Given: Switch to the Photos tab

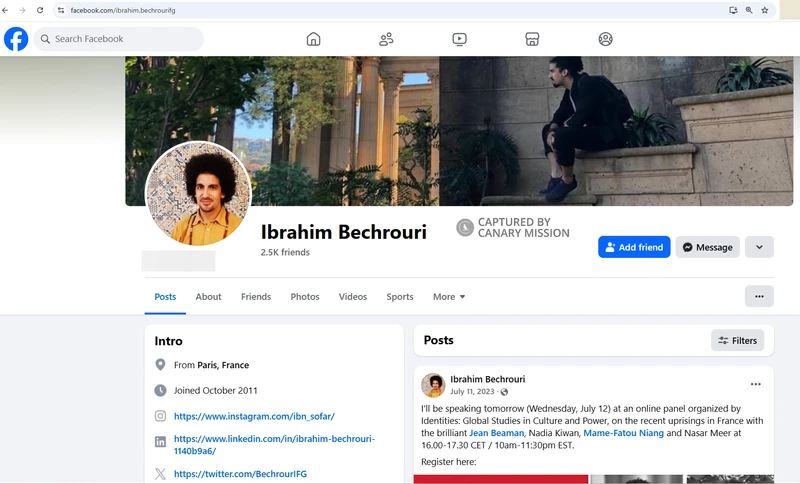Looking at the screenshot, I should pos(305,297).
